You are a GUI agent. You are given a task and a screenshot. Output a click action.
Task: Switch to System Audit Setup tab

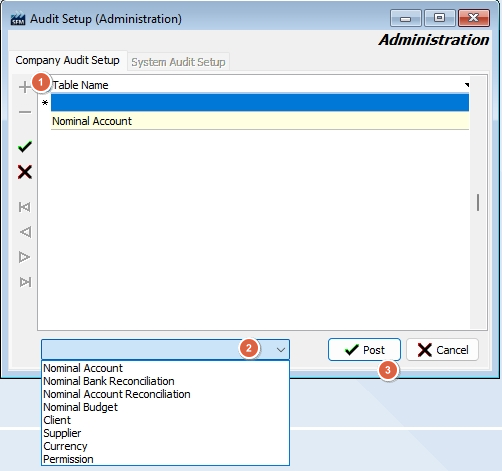coord(178,62)
